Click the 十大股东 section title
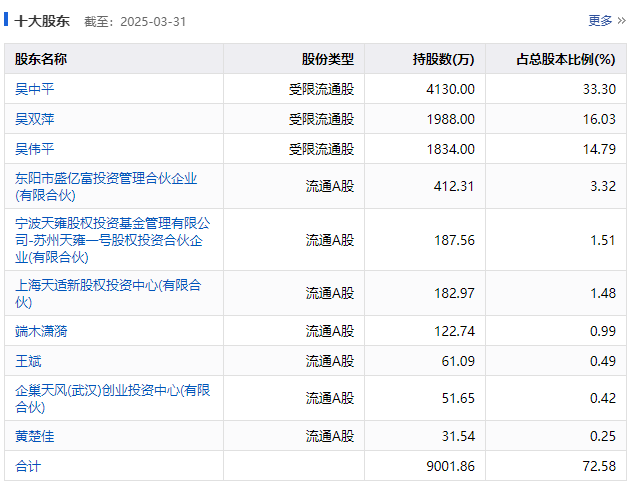The height and width of the screenshot is (485, 635). [42, 20]
